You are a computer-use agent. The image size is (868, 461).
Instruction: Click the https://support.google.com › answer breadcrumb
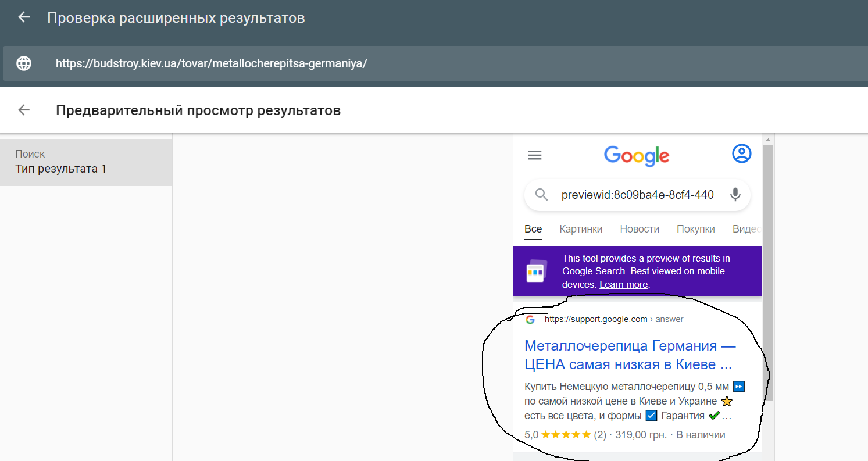click(614, 319)
